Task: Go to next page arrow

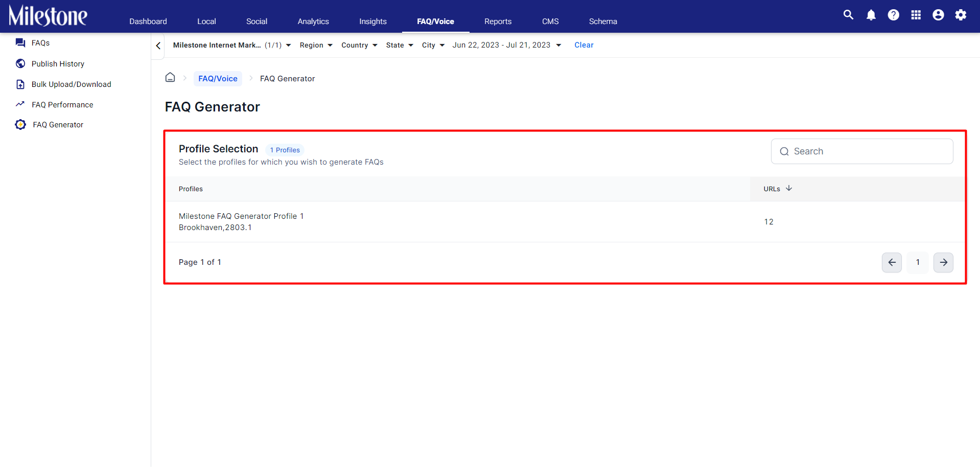Action: pyautogui.click(x=943, y=262)
